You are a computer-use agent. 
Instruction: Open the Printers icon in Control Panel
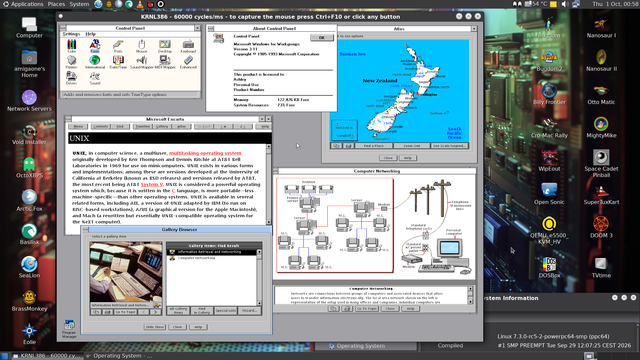[x=71, y=62]
